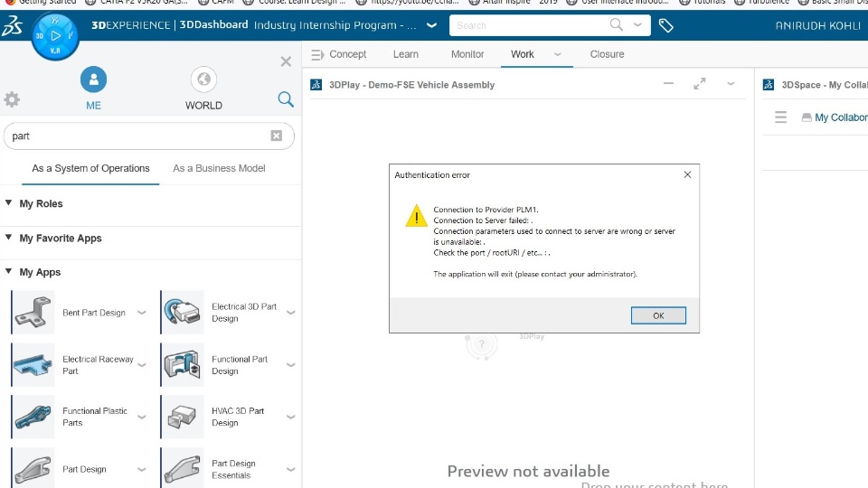Collapse the My Favorite Apps section
The image size is (868, 488).
8,238
